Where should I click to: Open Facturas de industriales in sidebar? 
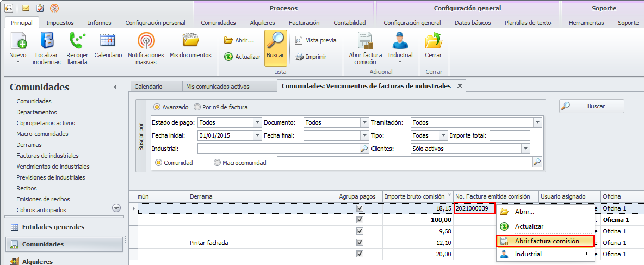click(47, 156)
